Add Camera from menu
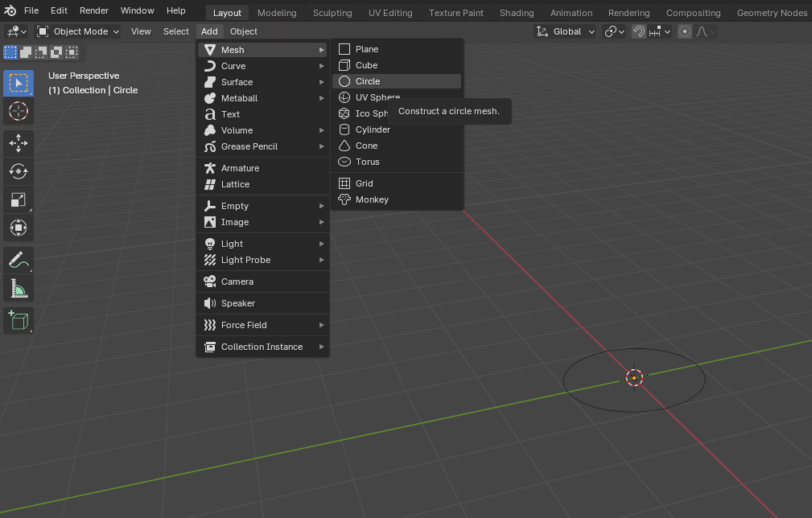812x518 pixels. coord(262,282)
